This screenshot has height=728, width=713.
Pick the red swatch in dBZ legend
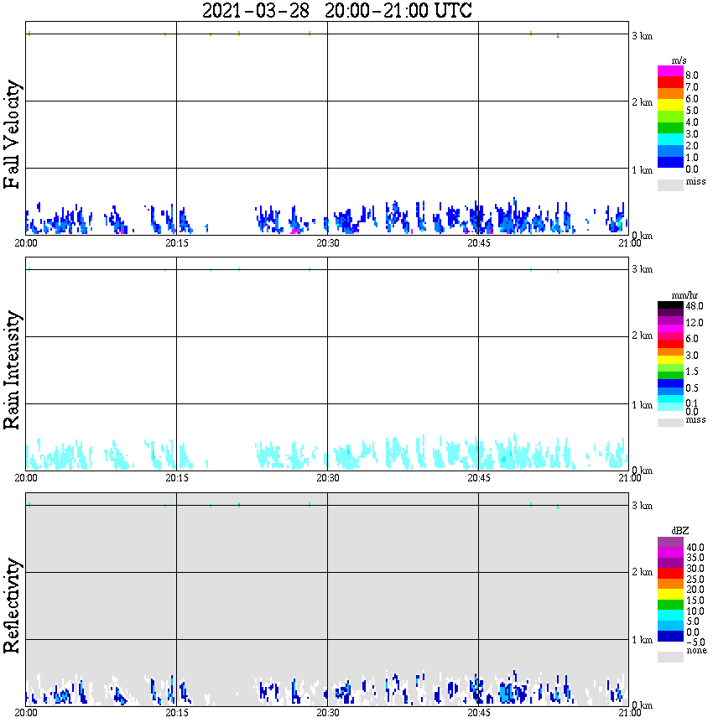point(670,573)
